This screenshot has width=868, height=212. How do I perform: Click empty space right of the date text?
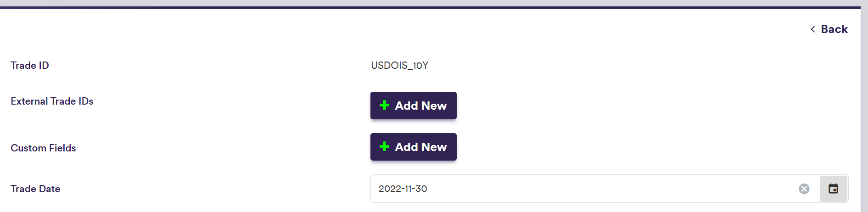[597, 189]
